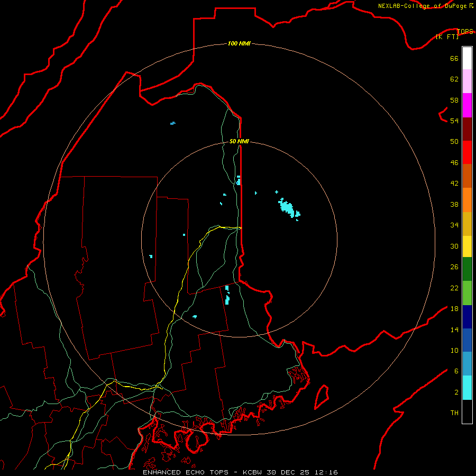Click the navy blue legend swatch
Viewport: 476px width, 476px height.
tap(467, 317)
